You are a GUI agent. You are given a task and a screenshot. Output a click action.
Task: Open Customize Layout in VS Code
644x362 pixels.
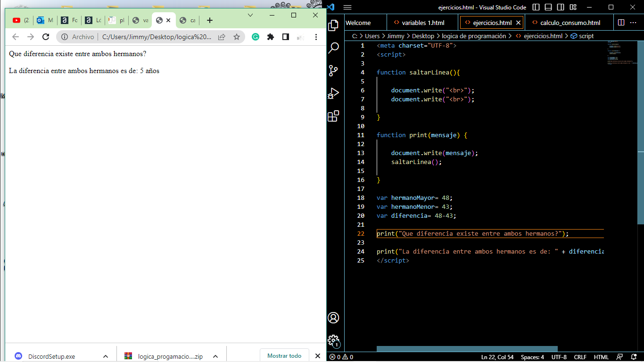click(x=573, y=7)
